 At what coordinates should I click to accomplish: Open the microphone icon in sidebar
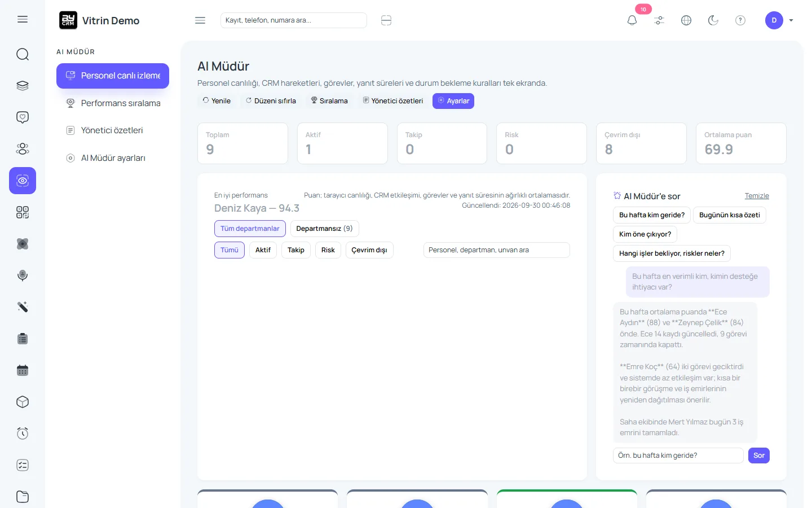(x=23, y=275)
